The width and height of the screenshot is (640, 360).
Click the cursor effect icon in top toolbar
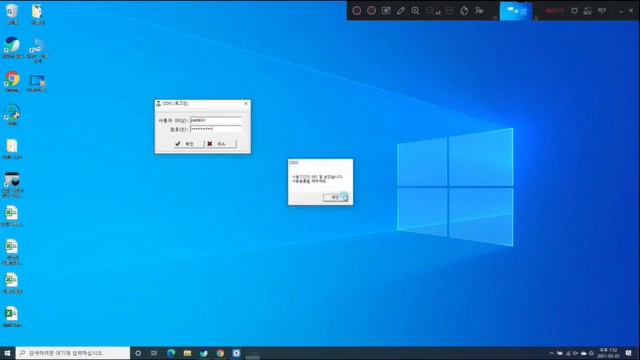coord(480,11)
